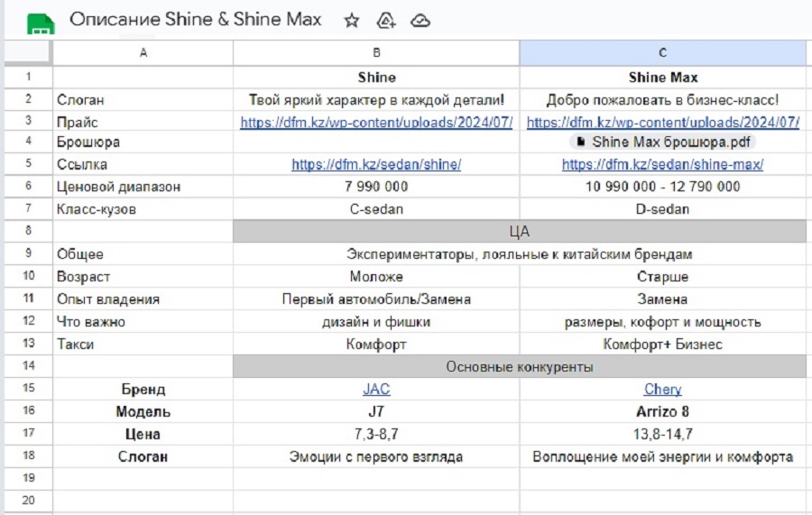Click the move to folder icon

(x=386, y=21)
